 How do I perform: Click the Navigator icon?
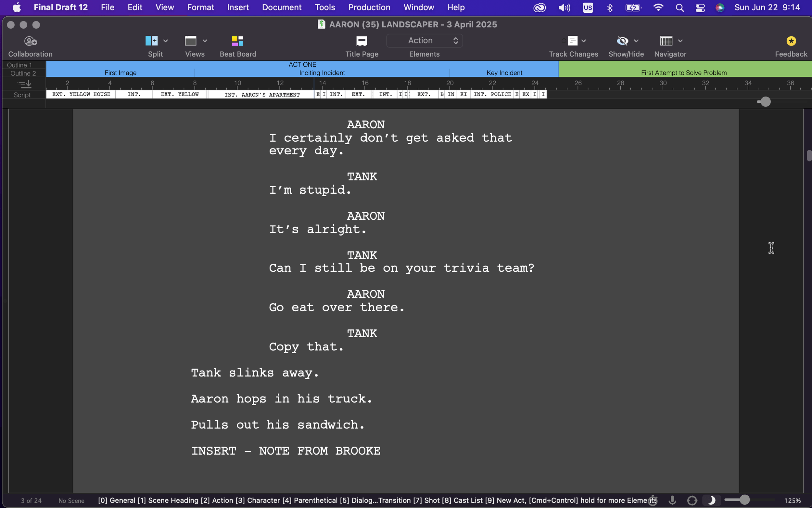[666, 41]
